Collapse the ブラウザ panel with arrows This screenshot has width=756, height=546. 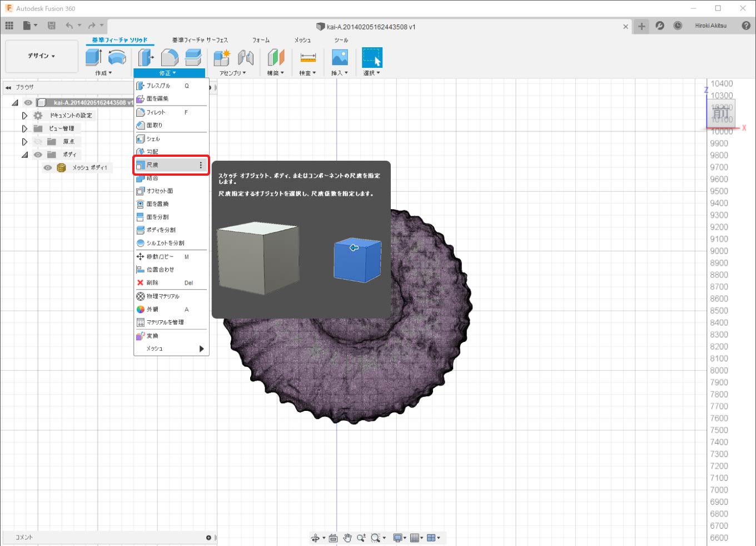click(x=8, y=87)
